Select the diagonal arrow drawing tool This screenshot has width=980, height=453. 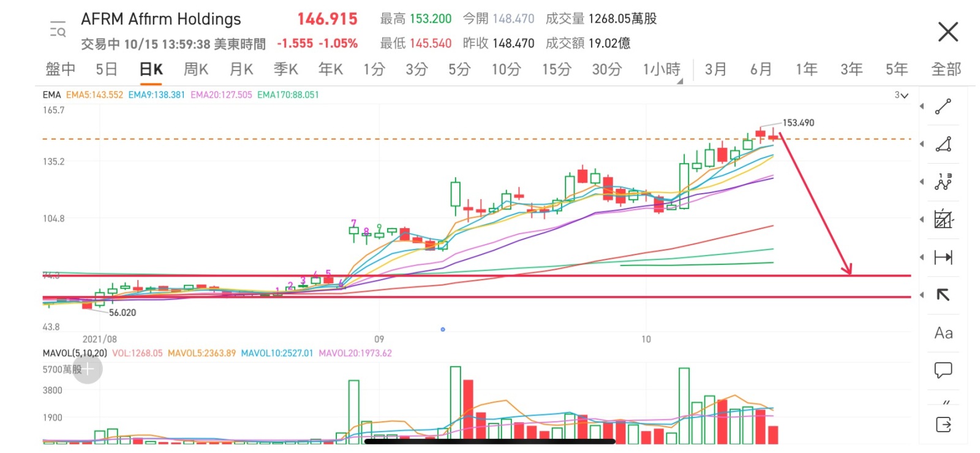click(x=943, y=295)
